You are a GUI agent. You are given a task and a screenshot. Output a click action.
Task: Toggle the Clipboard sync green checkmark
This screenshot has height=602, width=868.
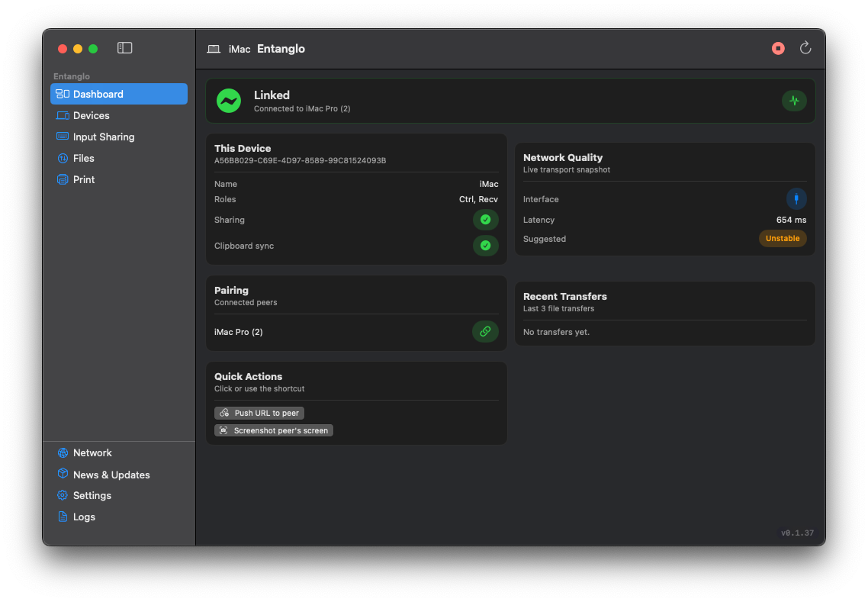[x=485, y=246]
